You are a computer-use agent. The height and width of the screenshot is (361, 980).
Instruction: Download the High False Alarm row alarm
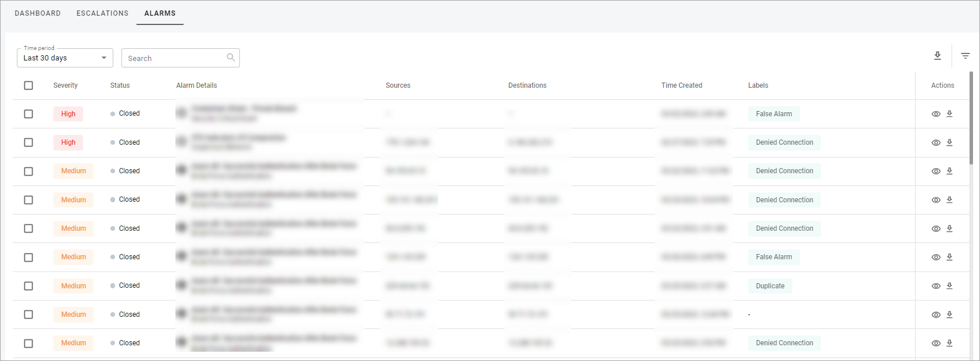950,114
